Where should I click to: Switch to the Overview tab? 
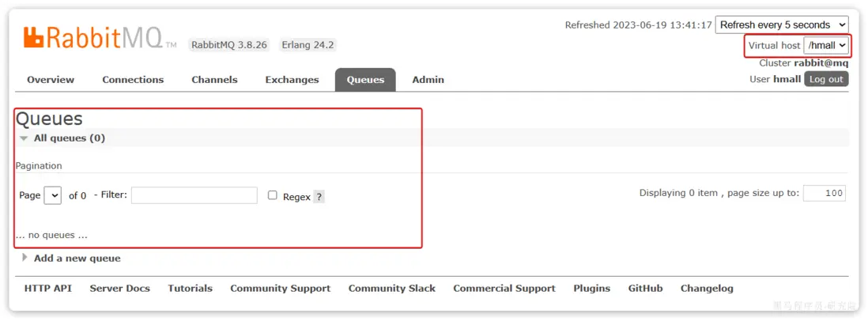51,80
